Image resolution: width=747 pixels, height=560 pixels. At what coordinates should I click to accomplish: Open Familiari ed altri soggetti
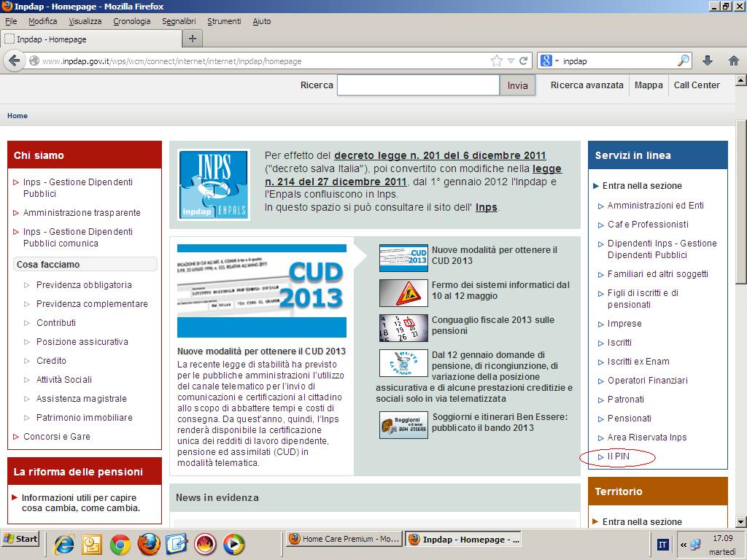point(657,274)
